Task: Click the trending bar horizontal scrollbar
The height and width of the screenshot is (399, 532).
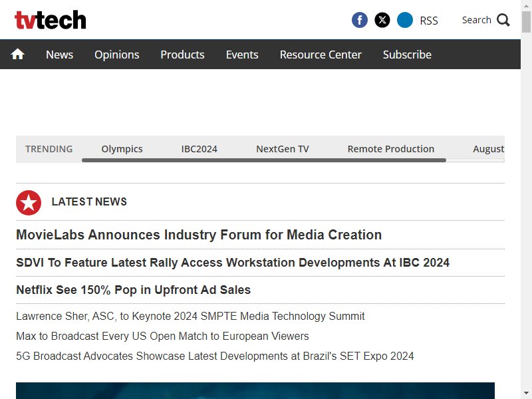Action: (264, 160)
